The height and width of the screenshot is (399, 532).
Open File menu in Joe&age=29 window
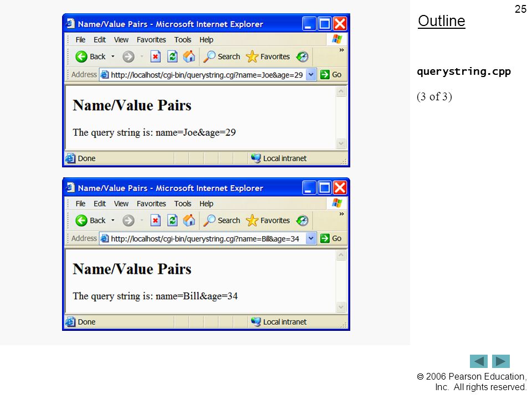pos(80,40)
